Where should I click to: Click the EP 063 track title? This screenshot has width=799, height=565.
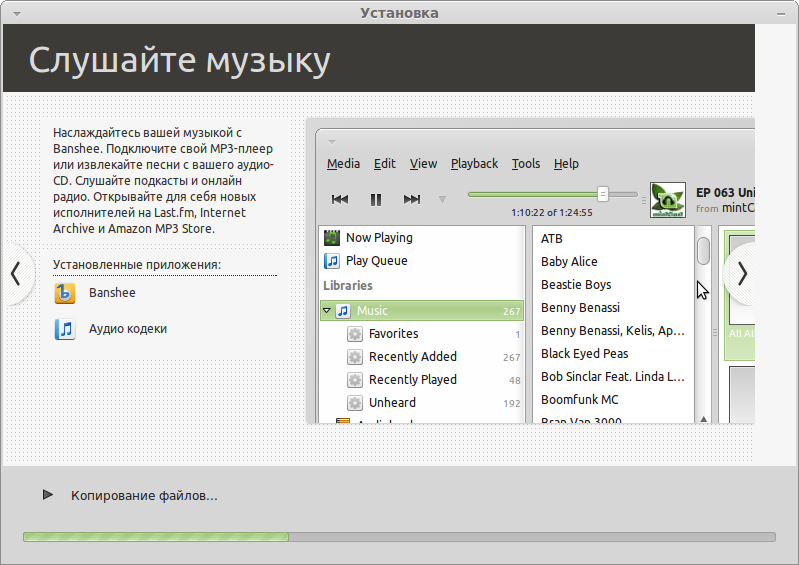click(x=725, y=193)
